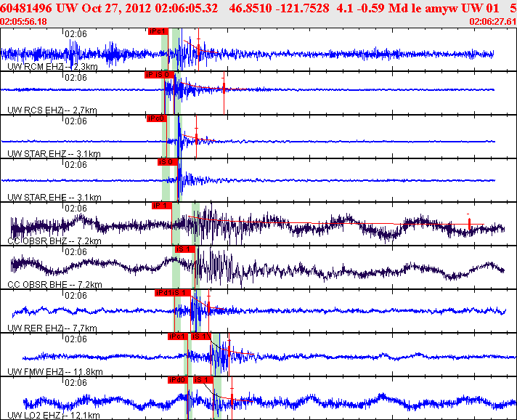Click station label UW LO2 EHZ -- 12.1km

(54, 415)
